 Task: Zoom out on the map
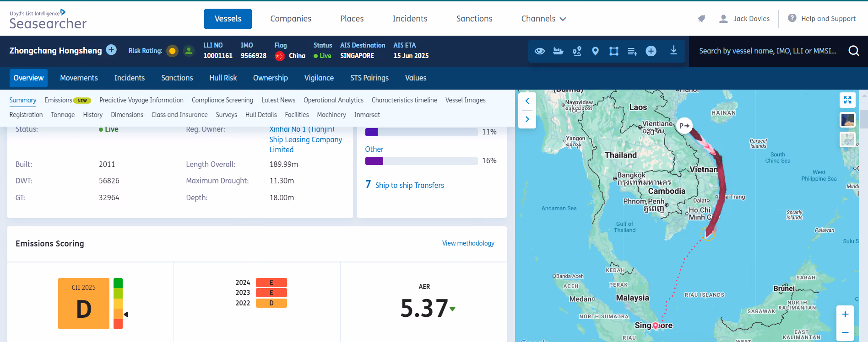click(x=845, y=332)
